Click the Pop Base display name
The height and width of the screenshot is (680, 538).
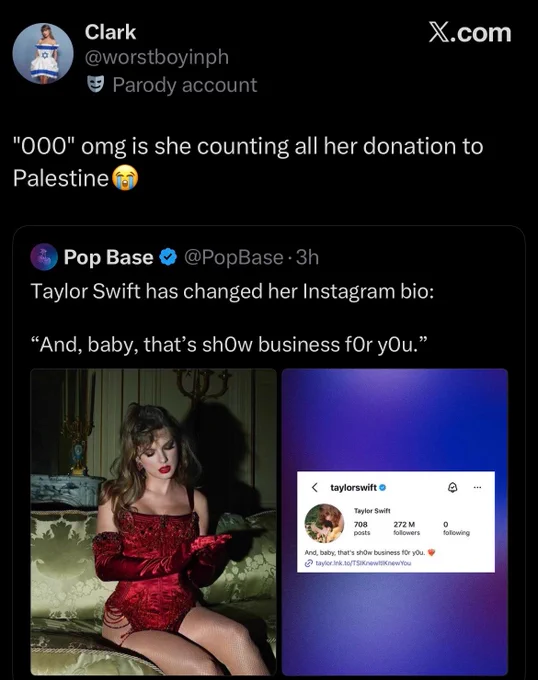pos(108,257)
